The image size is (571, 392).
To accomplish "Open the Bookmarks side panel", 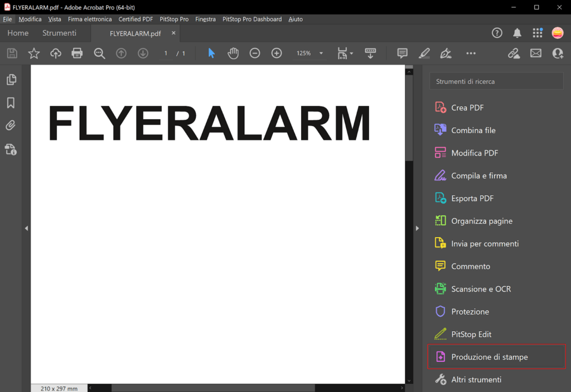I will [x=11, y=103].
